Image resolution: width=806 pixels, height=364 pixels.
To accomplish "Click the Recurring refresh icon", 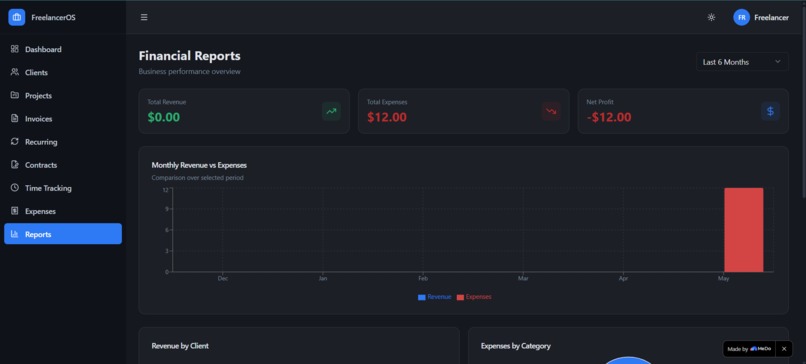I will 14,141.
